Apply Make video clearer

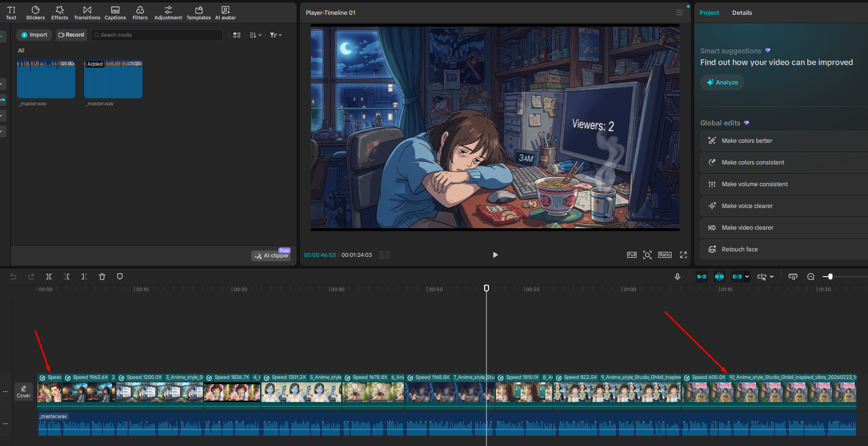click(x=784, y=228)
